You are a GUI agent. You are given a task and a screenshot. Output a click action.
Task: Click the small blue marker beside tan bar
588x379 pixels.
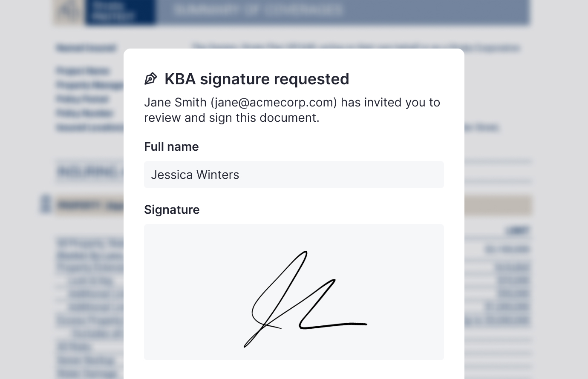(46, 204)
